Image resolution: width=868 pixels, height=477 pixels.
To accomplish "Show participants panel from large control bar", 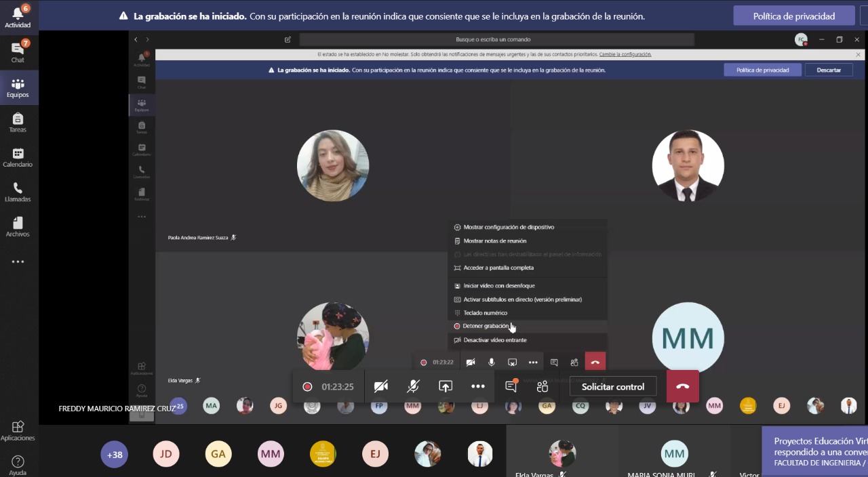I will 542,386.
